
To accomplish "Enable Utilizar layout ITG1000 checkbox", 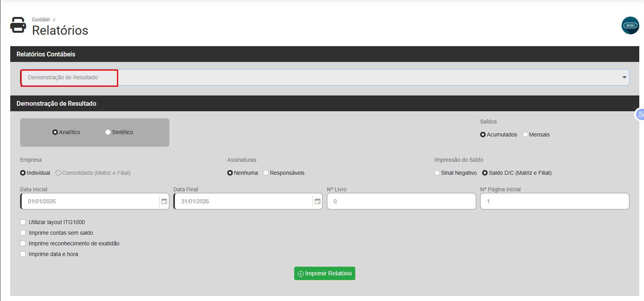I will coord(23,222).
